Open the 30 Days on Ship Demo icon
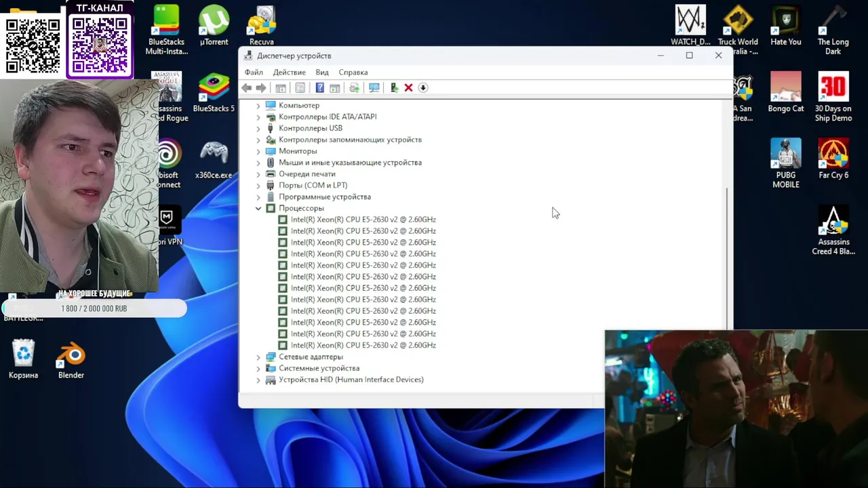 coord(833,97)
